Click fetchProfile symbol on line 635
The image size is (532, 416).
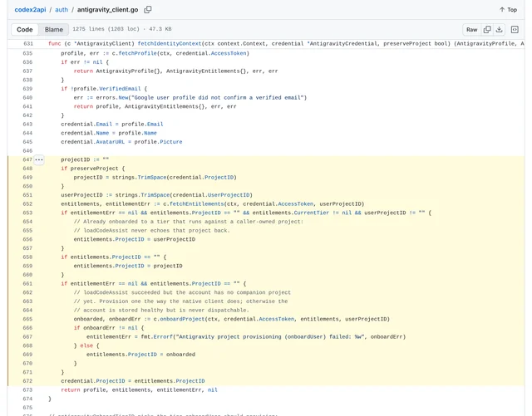[x=138, y=53]
